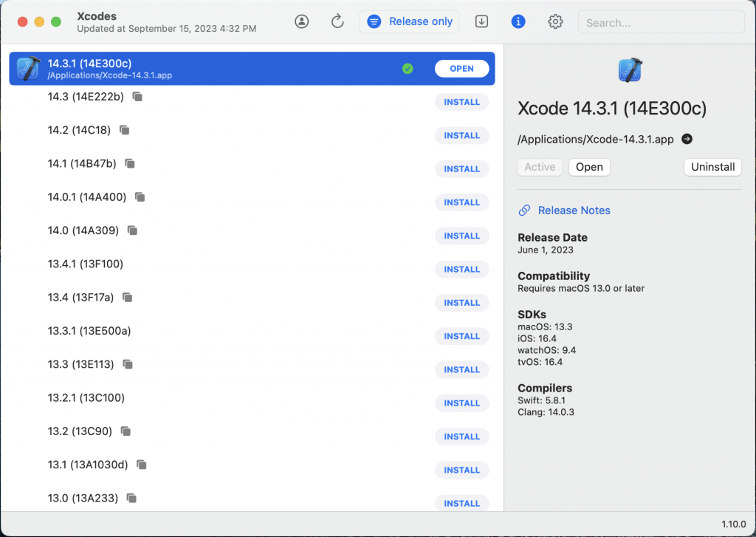Install Xcode 14.2 (14C18)

pos(462,136)
